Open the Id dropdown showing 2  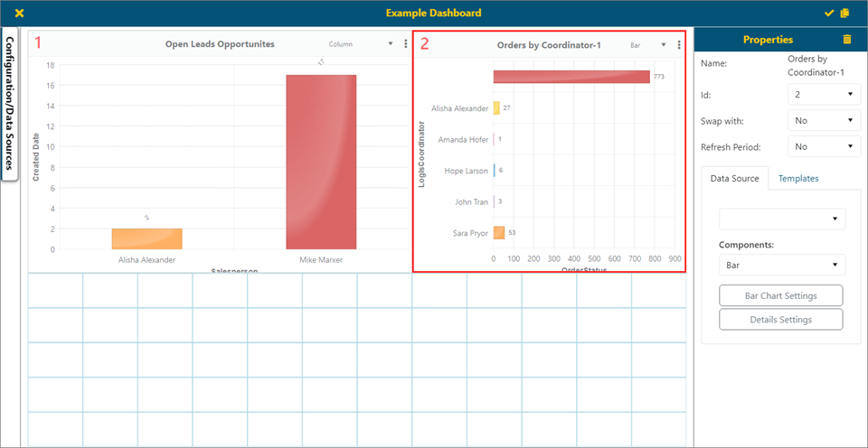(x=824, y=94)
